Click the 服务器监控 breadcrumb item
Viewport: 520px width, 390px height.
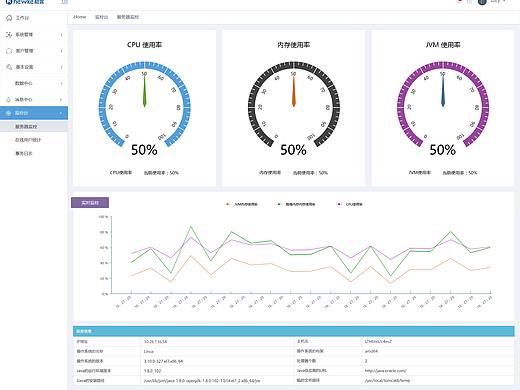pos(128,17)
